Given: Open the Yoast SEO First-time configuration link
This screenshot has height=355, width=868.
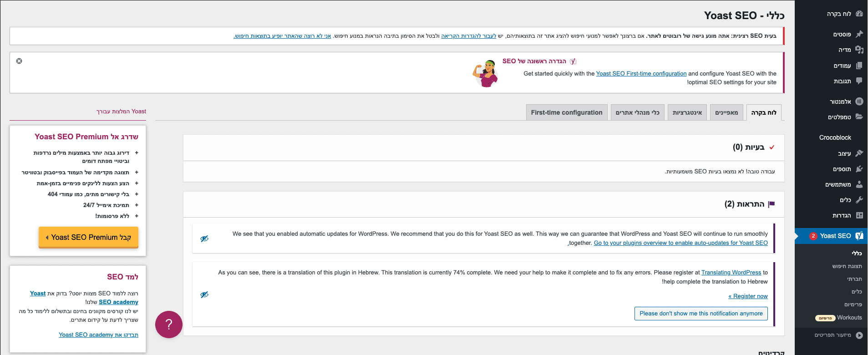Looking at the screenshot, I should 641,74.
